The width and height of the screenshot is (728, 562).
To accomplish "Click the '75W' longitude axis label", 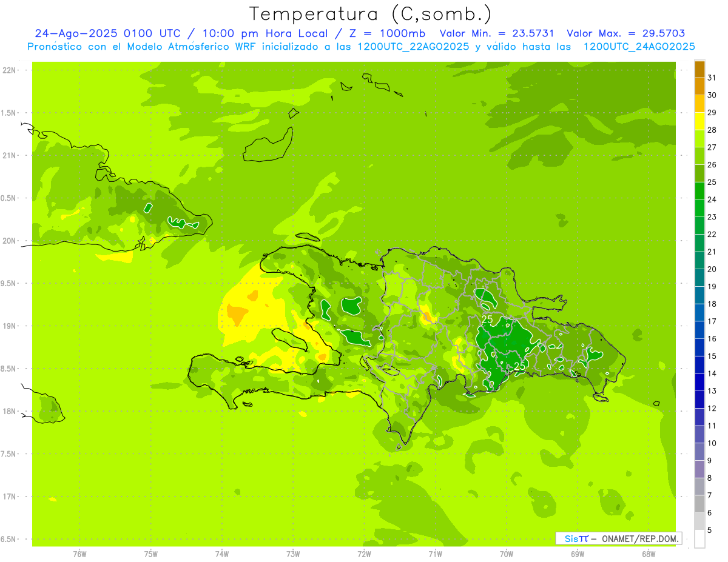I will click(151, 554).
